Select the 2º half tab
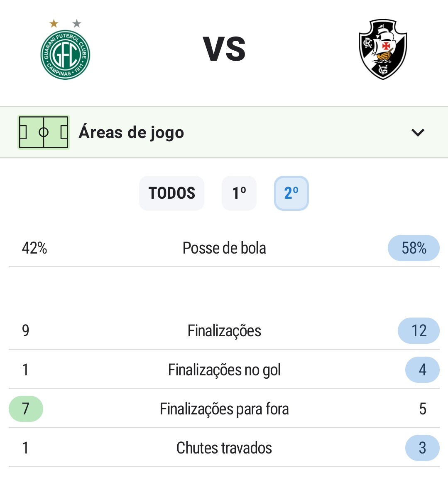 pos(291,193)
